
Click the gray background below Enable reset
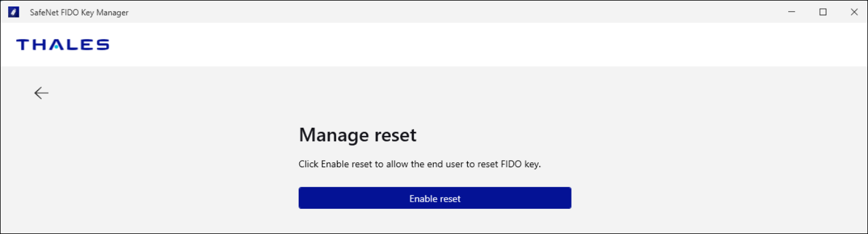[x=435, y=222]
